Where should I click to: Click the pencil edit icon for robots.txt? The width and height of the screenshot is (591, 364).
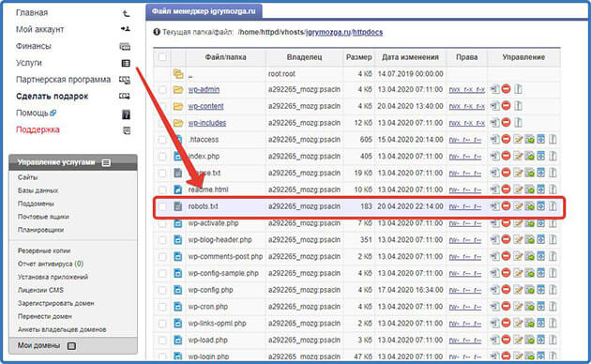(x=518, y=206)
